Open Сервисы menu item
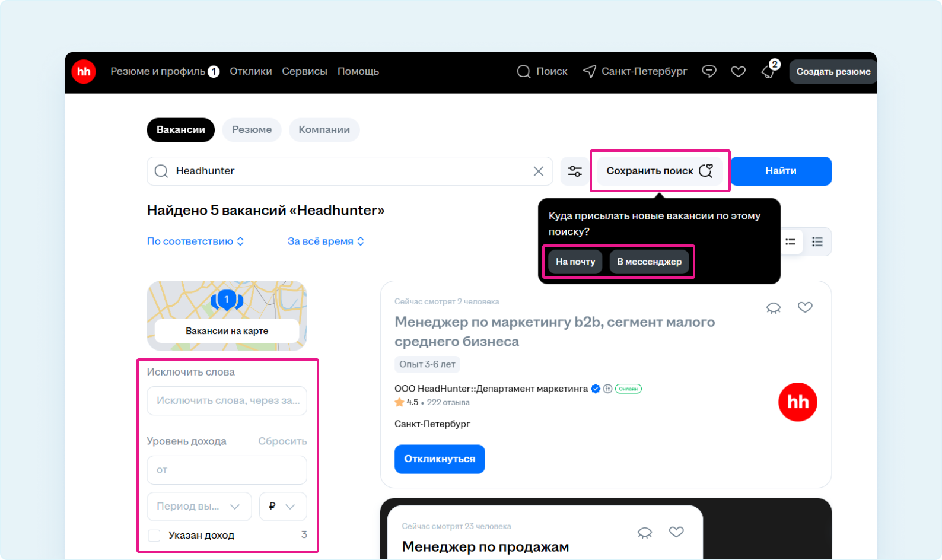Screen dimensions: 942x560 click(x=305, y=72)
